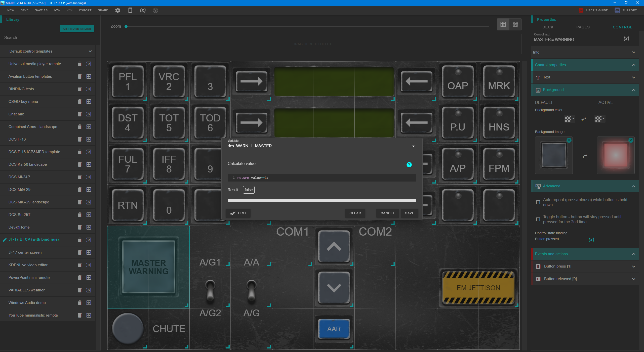Export the DCS F-16 deck

(89, 139)
